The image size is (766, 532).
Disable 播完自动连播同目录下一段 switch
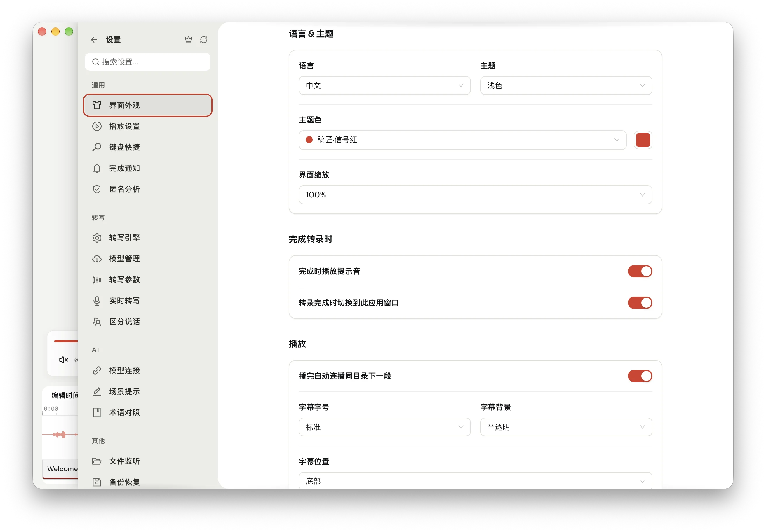(640, 376)
